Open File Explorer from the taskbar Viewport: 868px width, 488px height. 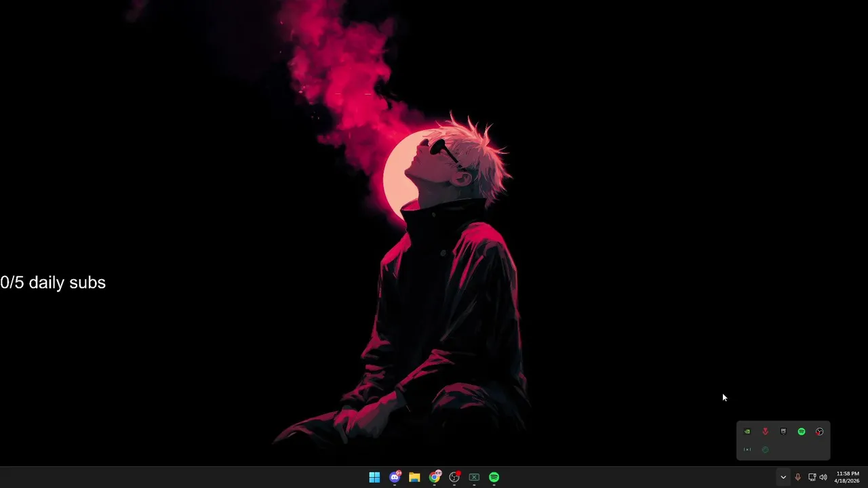click(414, 477)
